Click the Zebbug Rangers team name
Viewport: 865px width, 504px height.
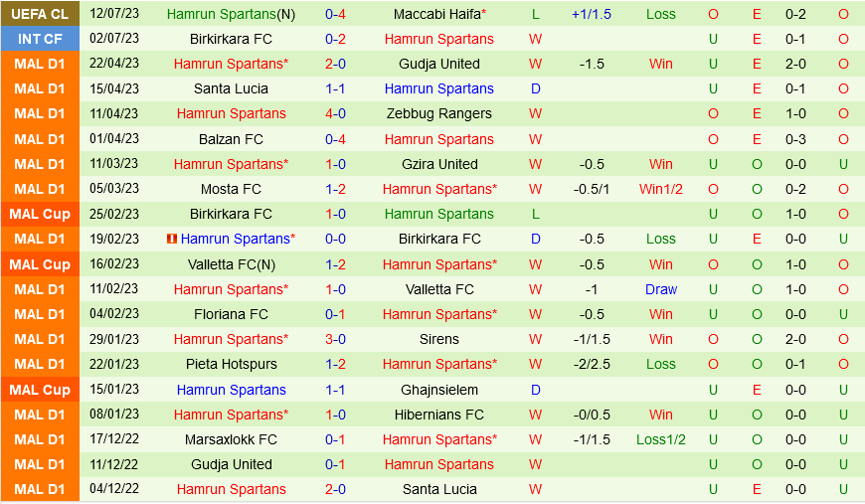click(x=438, y=113)
